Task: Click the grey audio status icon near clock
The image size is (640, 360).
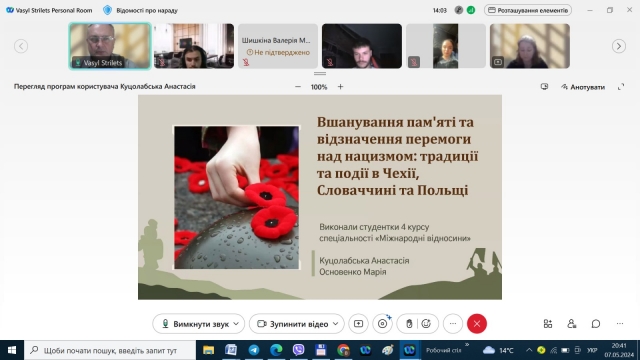Action: (x=459, y=10)
